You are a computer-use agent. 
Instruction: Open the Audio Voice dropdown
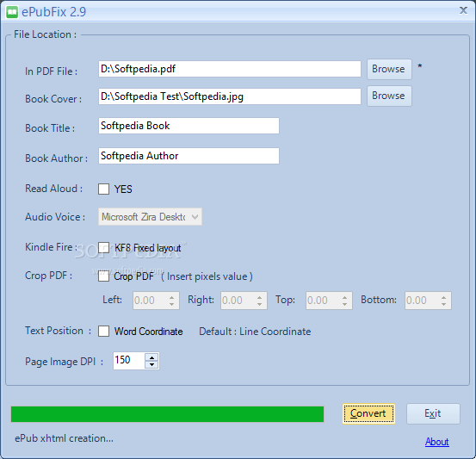pyautogui.click(x=150, y=217)
